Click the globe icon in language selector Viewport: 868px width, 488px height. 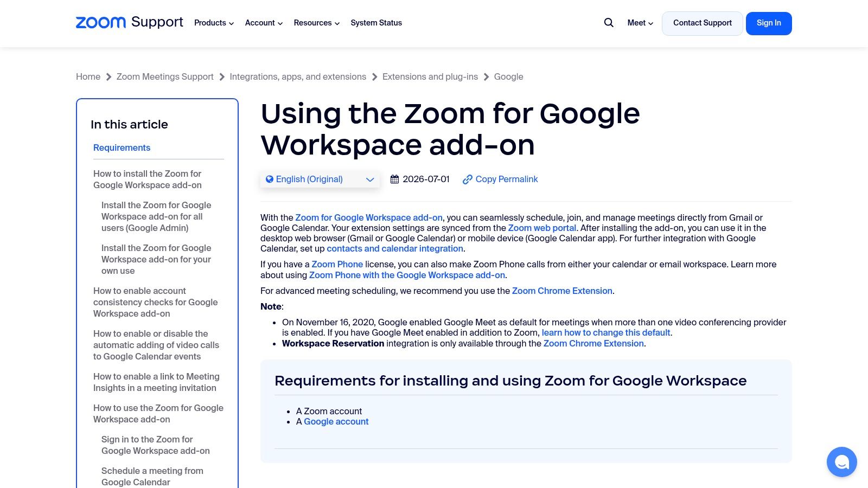(x=269, y=179)
